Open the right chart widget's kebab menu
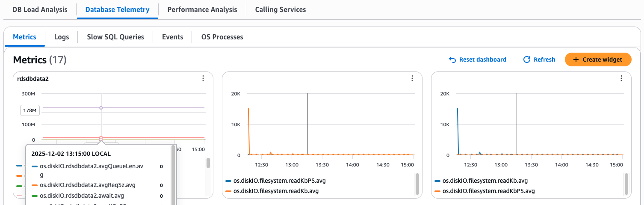This screenshot has height=205, width=644. click(621, 78)
